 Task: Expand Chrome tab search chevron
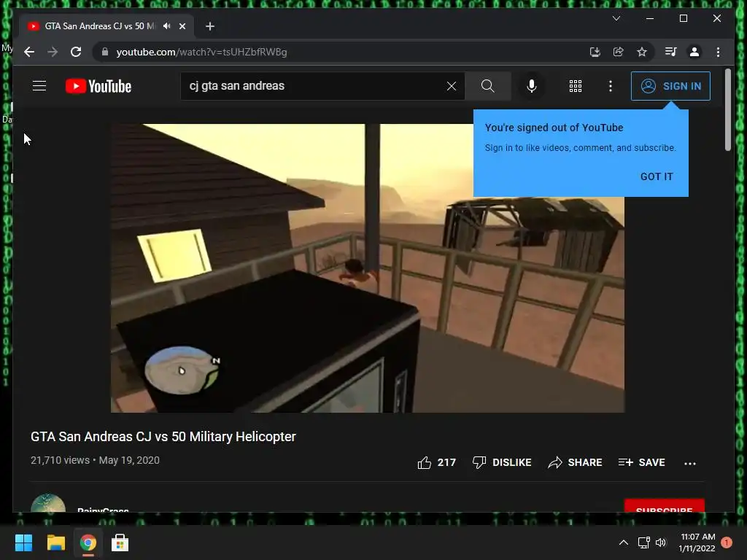point(616,18)
